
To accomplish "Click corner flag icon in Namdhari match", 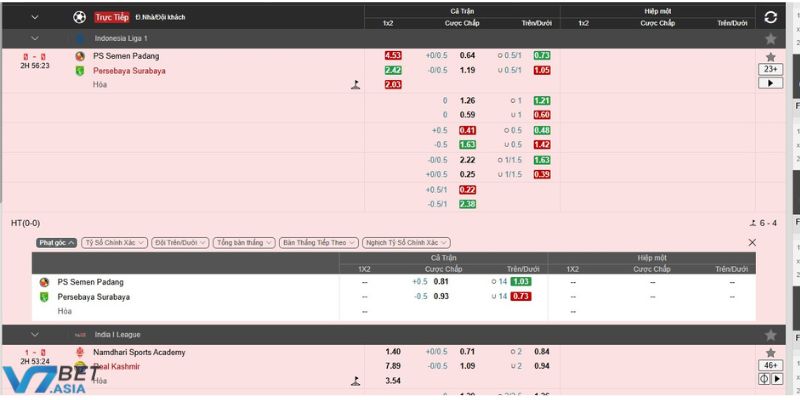I will [x=354, y=381].
